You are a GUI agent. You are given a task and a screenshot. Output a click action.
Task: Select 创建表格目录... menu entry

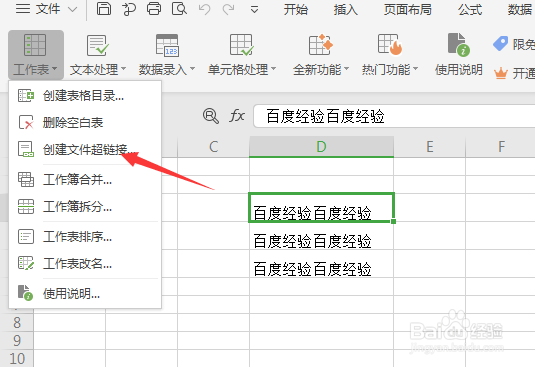[85, 96]
